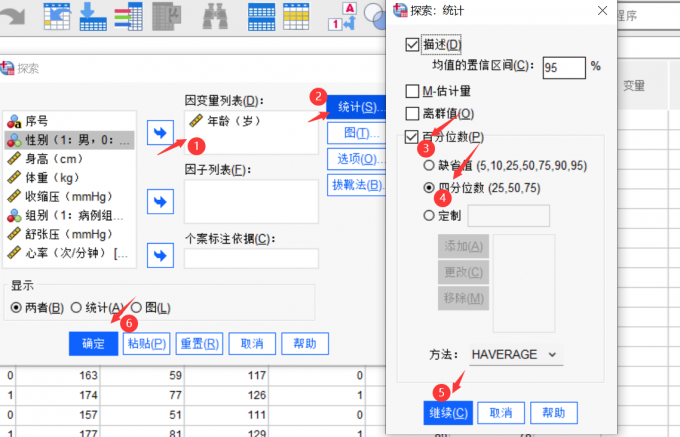Select the 收缩压 (mmHg) variable
This screenshot has height=437, width=680.
[69, 197]
